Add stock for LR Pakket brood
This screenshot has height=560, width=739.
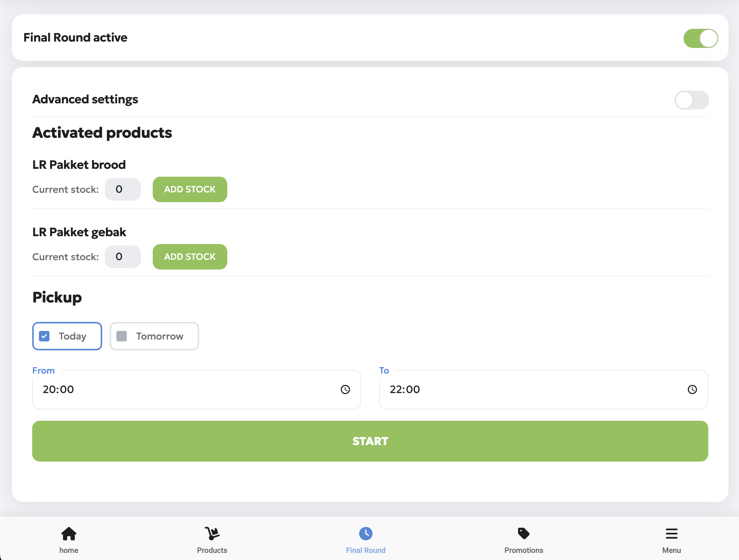click(190, 189)
